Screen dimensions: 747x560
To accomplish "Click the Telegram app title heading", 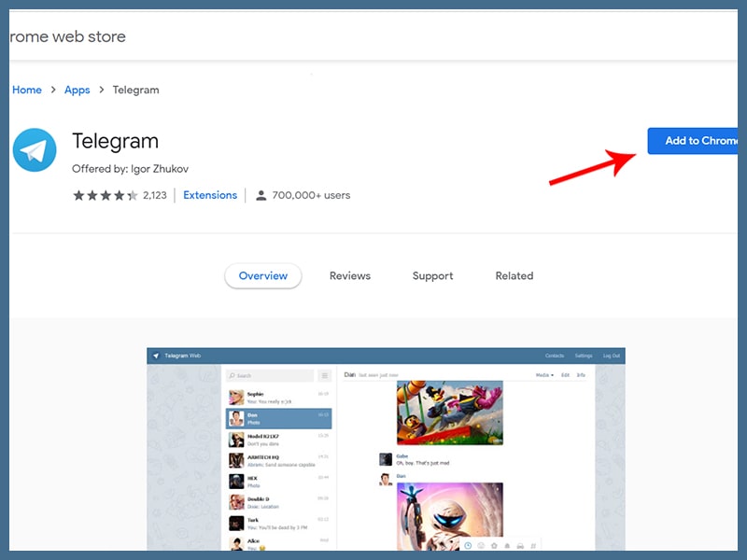I will pyautogui.click(x=115, y=142).
